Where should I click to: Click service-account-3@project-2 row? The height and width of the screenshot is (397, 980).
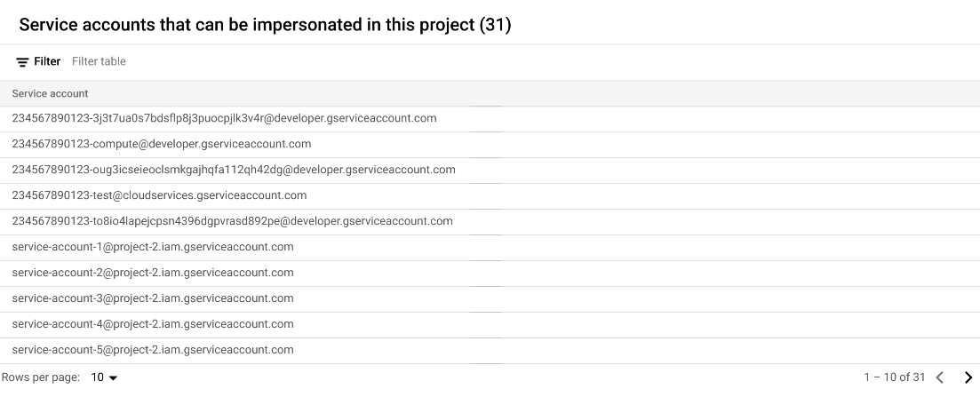pos(152,298)
